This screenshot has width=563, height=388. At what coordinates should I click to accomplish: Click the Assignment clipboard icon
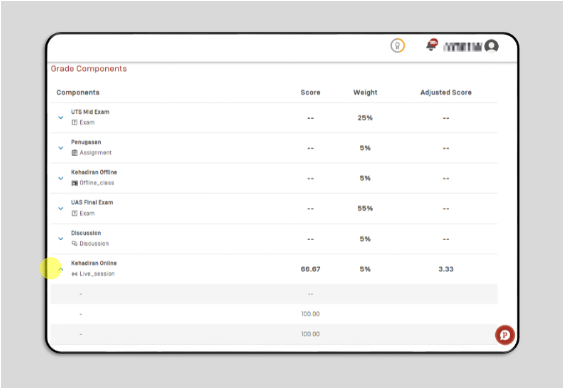pos(74,153)
